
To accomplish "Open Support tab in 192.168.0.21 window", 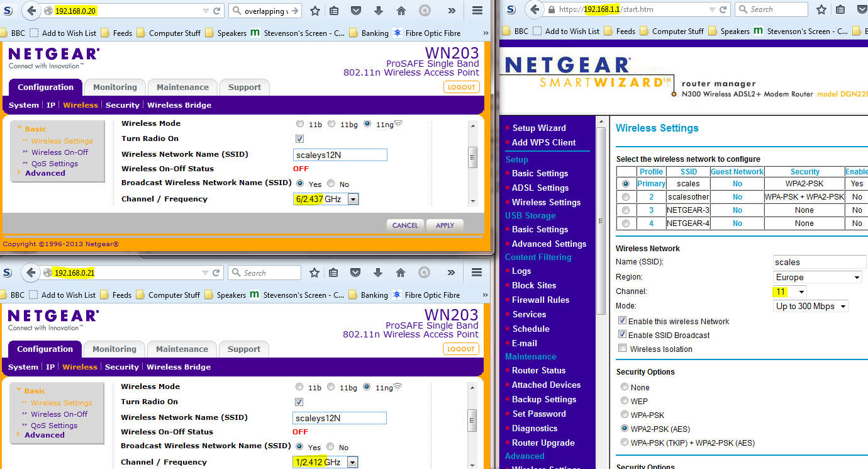I will (x=244, y=349).
